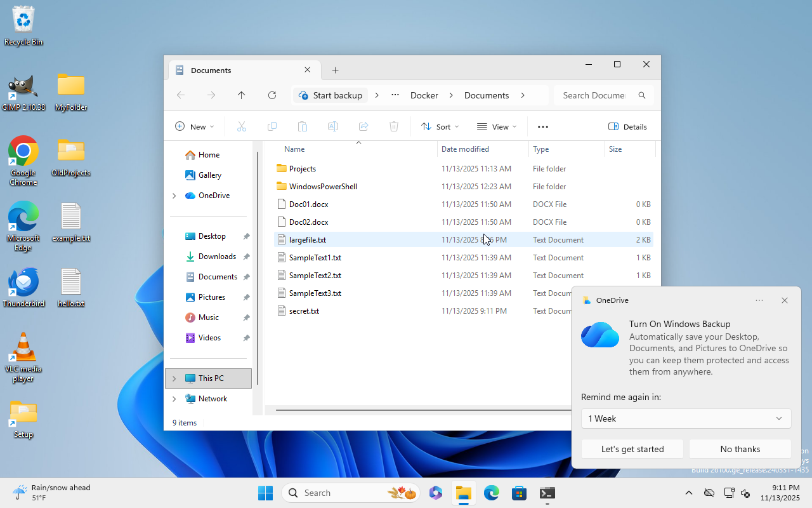The width and height of the screenshot is (812, 508).
Task: Expand OneDrive in the navigation pane
Action: (174, 196)
